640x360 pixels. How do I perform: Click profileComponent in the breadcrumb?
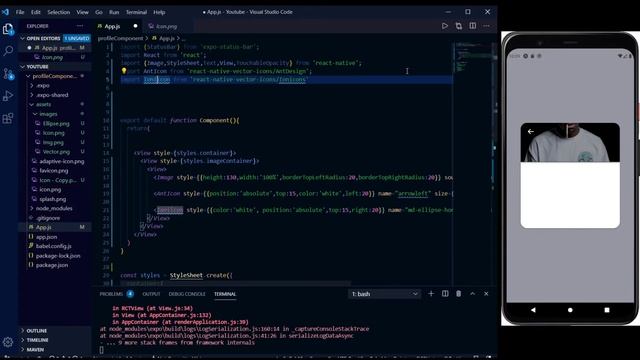point(120,38)
